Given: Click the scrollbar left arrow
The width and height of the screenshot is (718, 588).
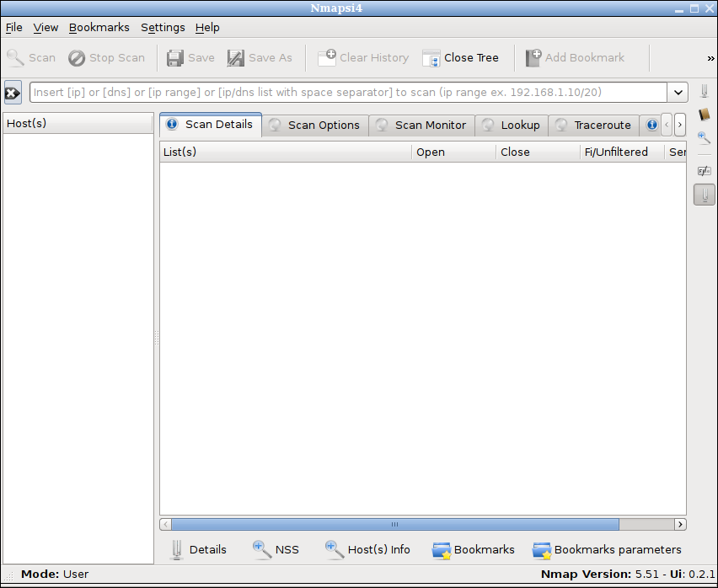Looking at the screenshot, I should [x=166, y=524].
